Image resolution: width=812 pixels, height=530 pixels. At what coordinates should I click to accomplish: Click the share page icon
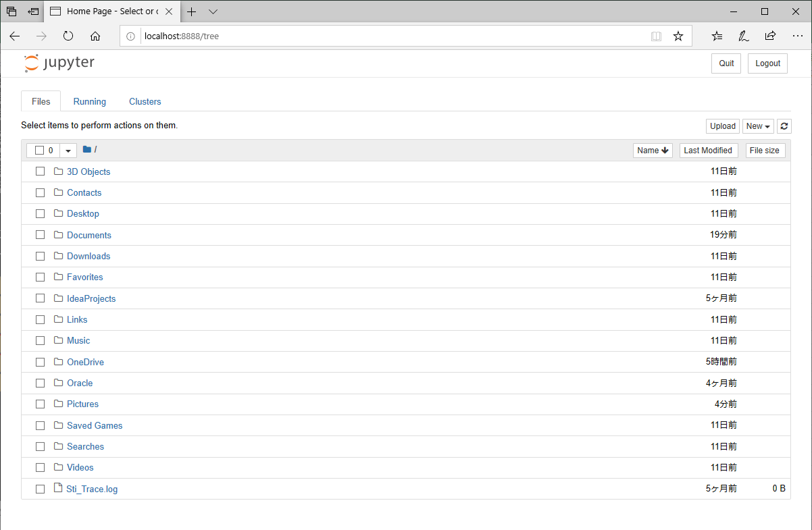[770, 36]
